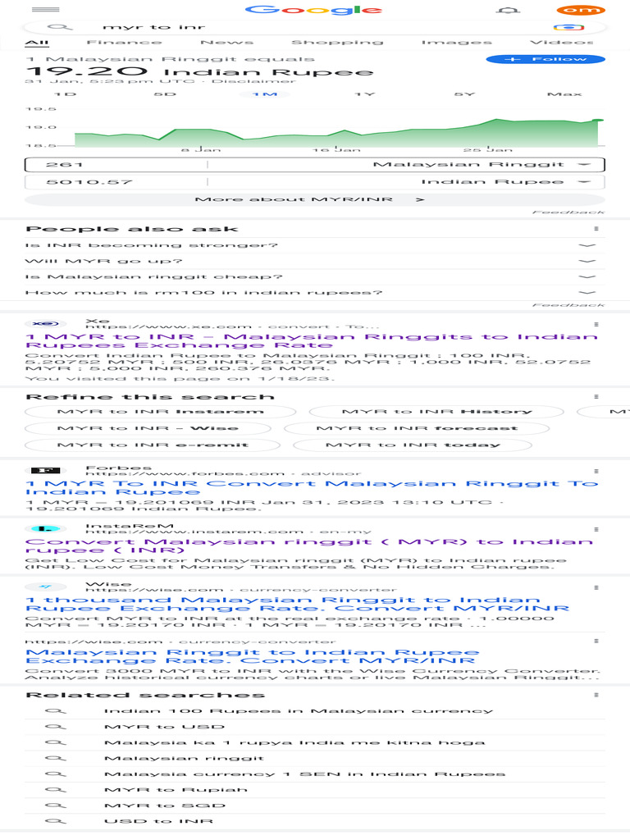
Task: Click the 'myr to inr' search box
Action: pyautogui.click(x=314, y=27)
